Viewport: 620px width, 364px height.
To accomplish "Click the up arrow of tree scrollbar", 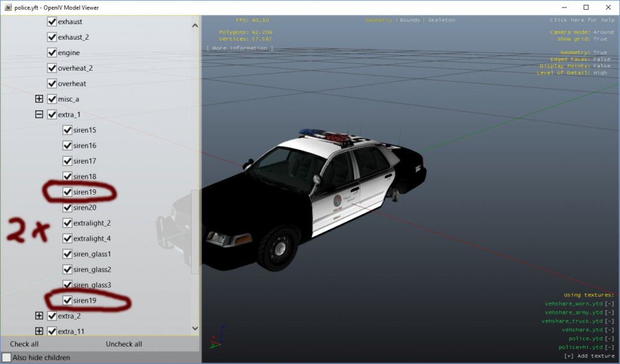I will (x=195, y=25).
